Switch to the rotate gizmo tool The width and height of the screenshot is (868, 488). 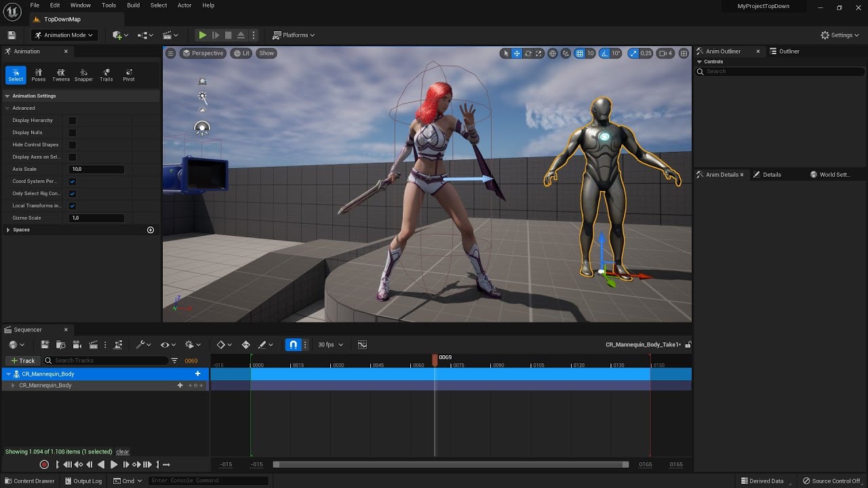pyautogui.click(x=528, y=54)
